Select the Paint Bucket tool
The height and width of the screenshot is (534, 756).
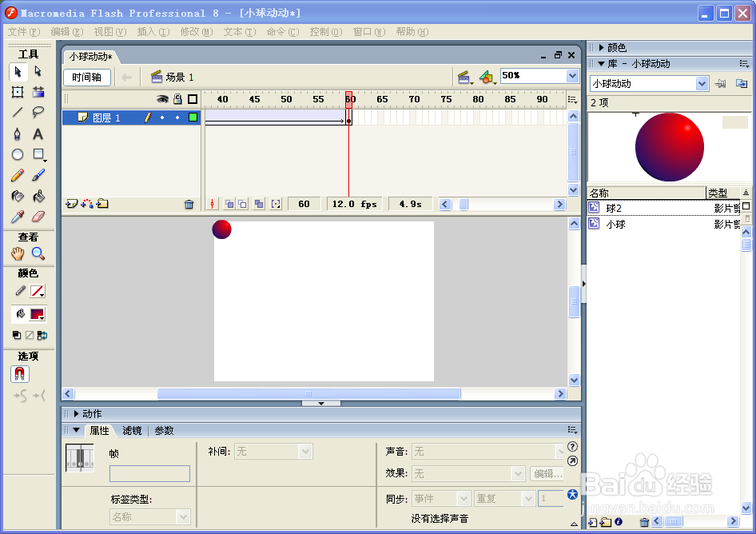point(38,196)
